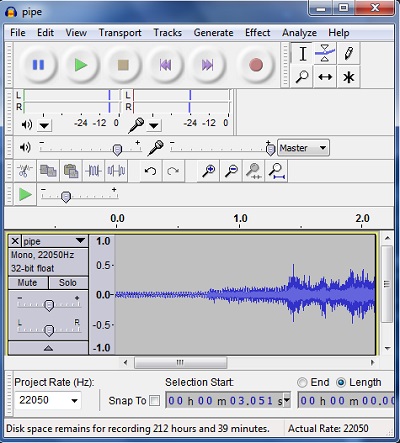Viewport: 400px width, 443px height.
Task: Click the waveform in pipe track
Action: click(x=245, y=295)
